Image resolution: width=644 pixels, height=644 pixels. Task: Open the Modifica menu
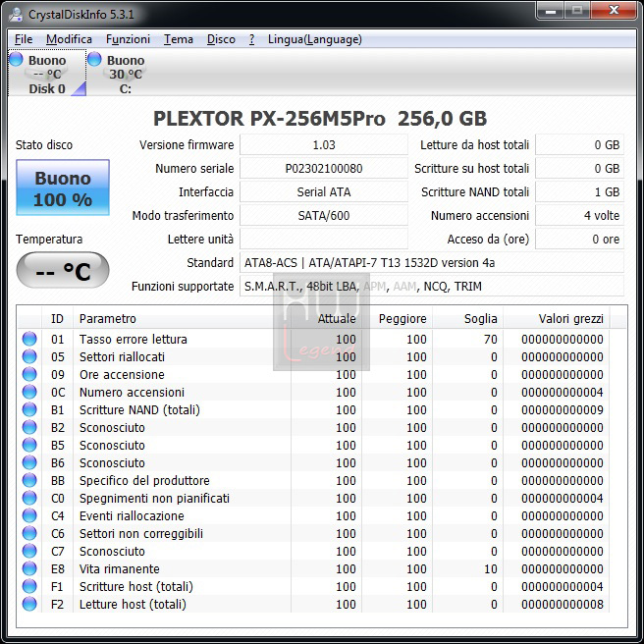click(x=69, y=39)
